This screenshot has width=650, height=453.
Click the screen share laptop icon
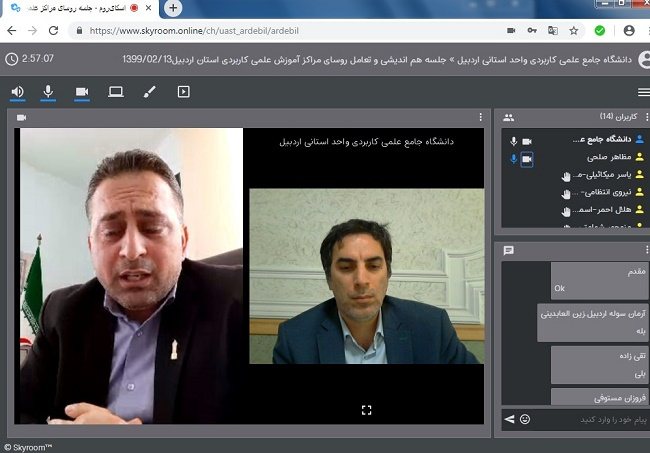pos(116,92)
